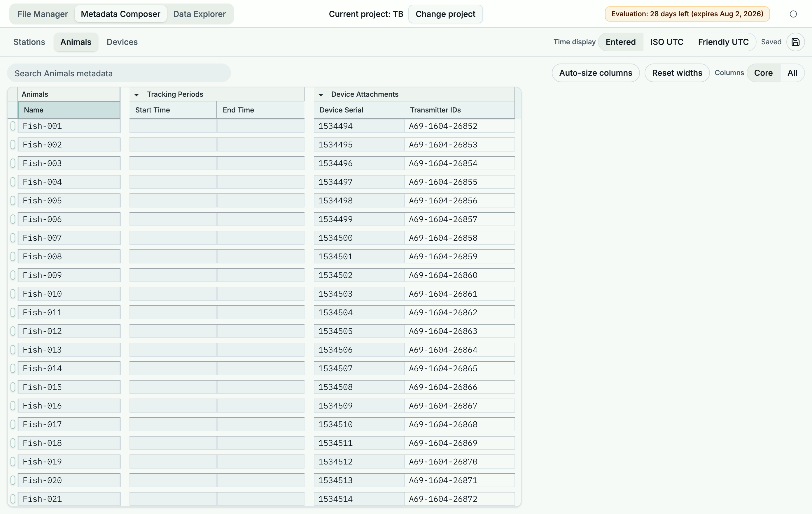Click the End Time cell for Fish-006
Screen dimensions: 812x514
click(x=260, y=219)
